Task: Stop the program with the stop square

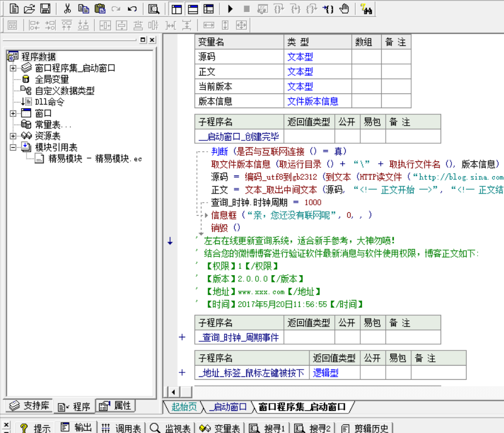Action: click(x=247, y=8)
